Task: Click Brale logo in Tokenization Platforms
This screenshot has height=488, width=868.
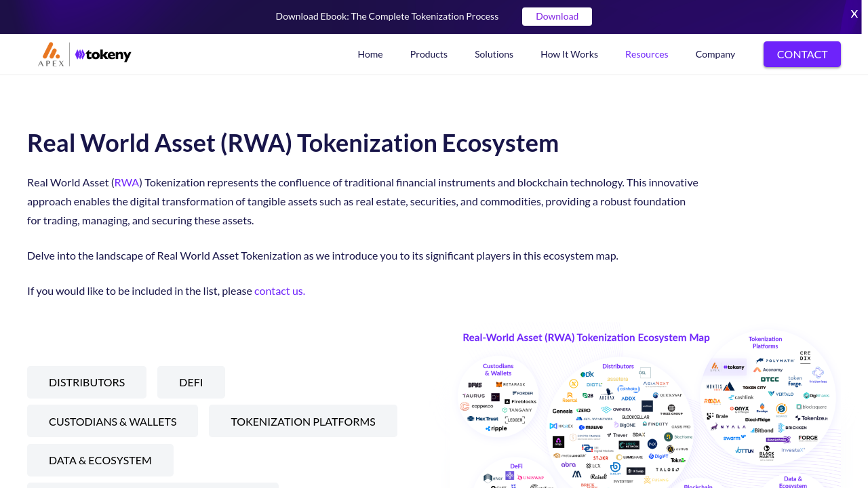Action: click(x=717, y=416)
